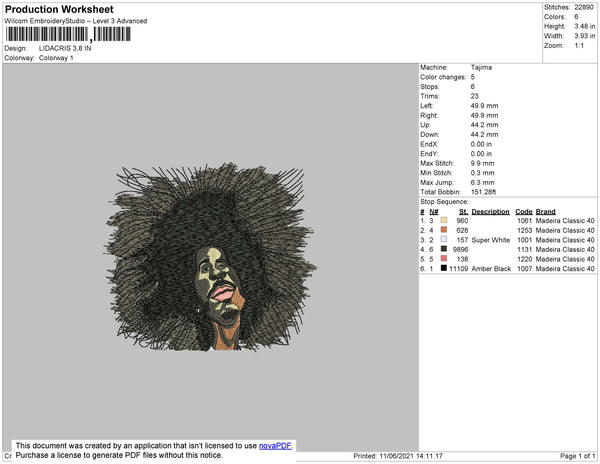Click the 'Brand' column header
This screenshot has height=464, width=600.
(545, 212)
